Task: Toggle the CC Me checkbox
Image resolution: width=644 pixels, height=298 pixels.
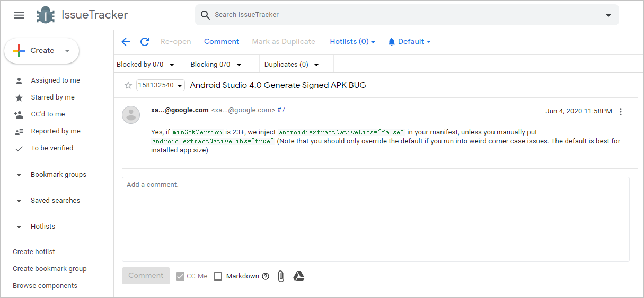Action: click(180, 276)
